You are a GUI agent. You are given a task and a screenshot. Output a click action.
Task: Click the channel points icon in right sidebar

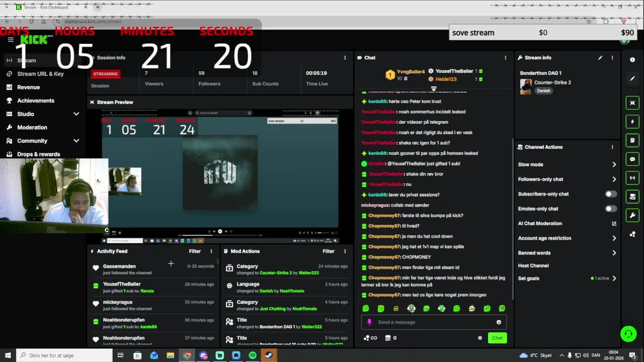pyautogui.click(x=632, y=234)
